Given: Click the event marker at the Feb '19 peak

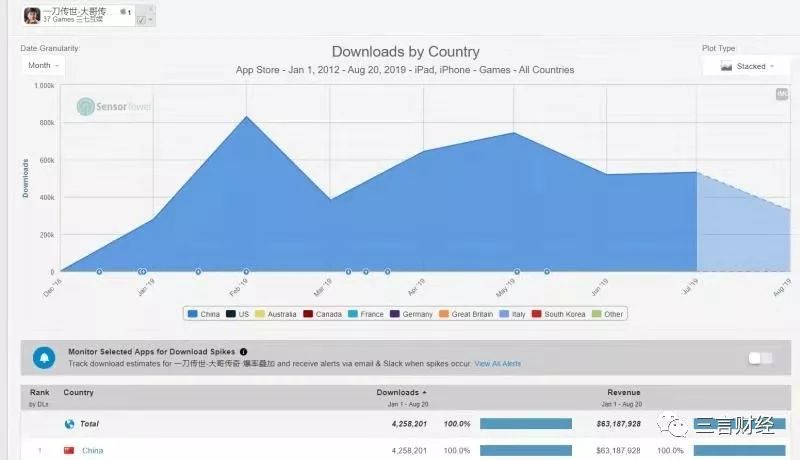Looking at the screenshot, I should (246, 272).
